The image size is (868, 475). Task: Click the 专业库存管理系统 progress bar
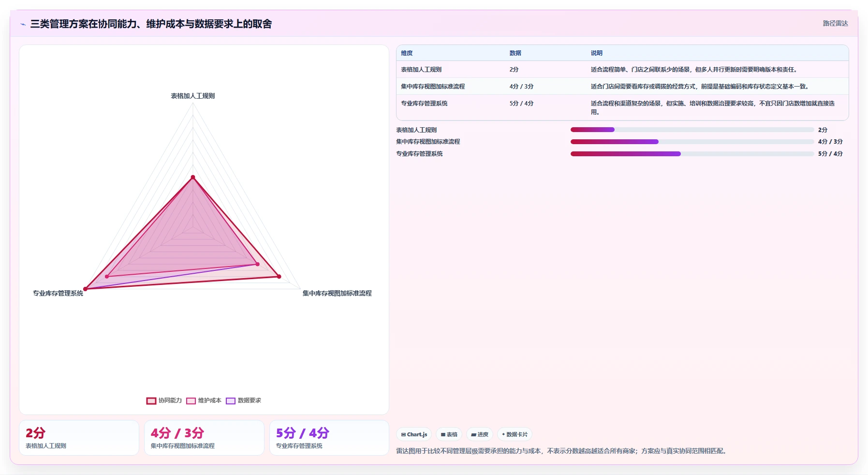(692, 154)
